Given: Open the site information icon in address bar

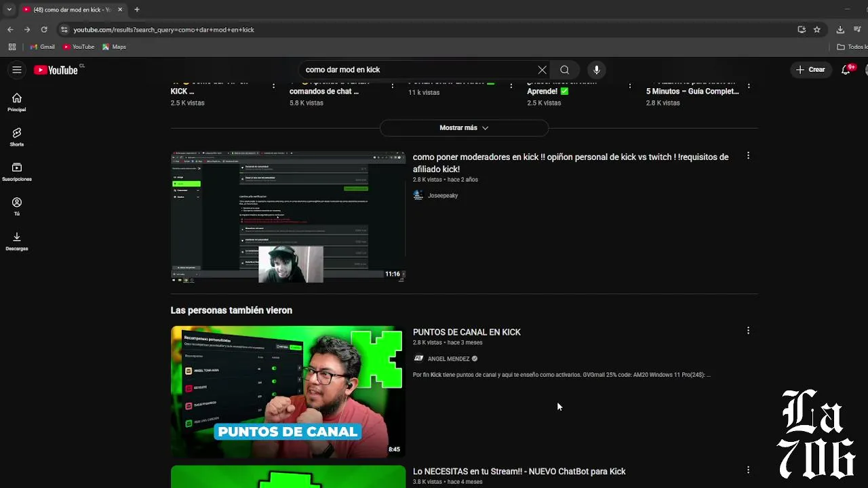Looking at the screenshot, I should (x=64, y=30).
